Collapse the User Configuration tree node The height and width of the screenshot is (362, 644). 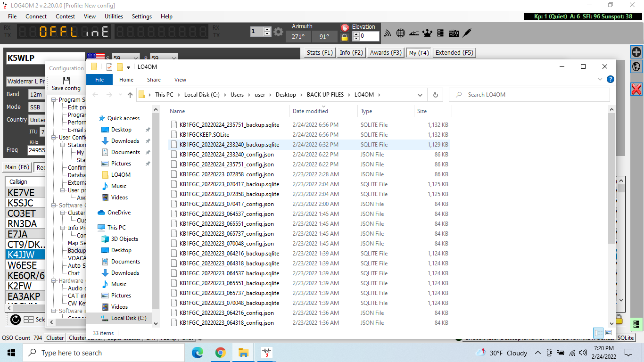54,138
